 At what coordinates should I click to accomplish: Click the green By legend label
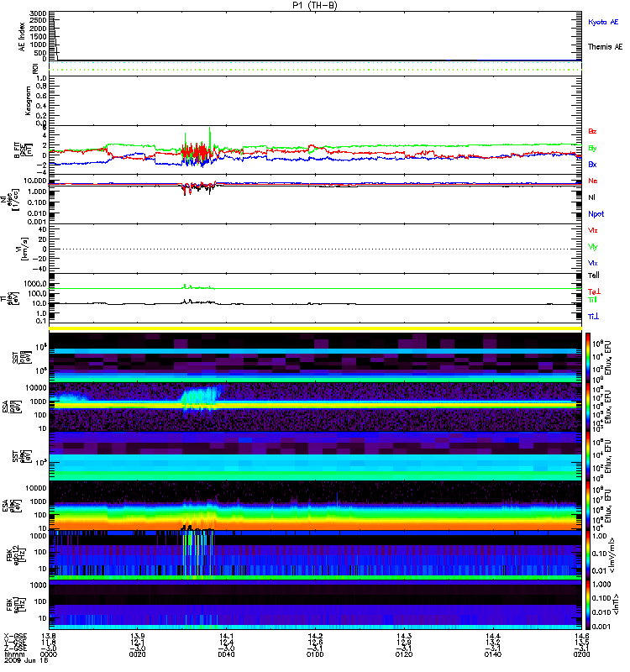[592, 149]
